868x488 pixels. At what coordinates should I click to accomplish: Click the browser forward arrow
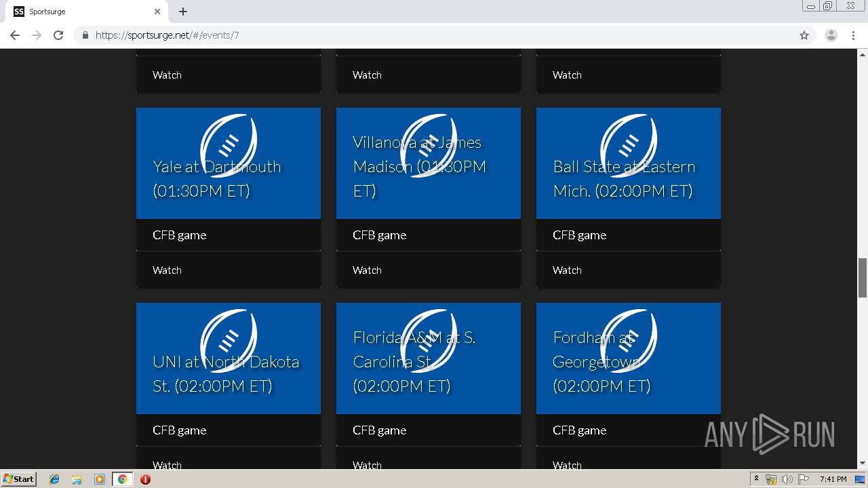click(37, 35)
